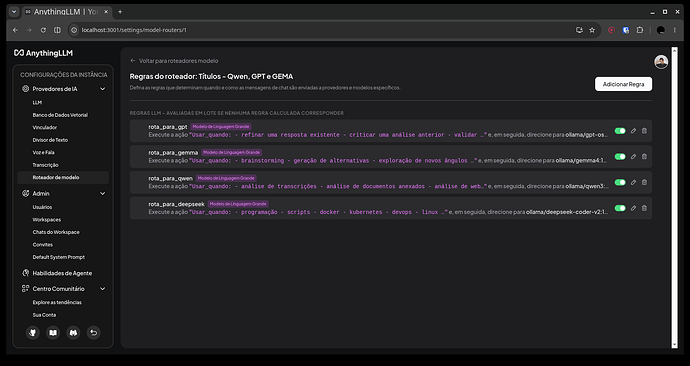Click the back arrow icon in sidebar footer

click(93, 333)
